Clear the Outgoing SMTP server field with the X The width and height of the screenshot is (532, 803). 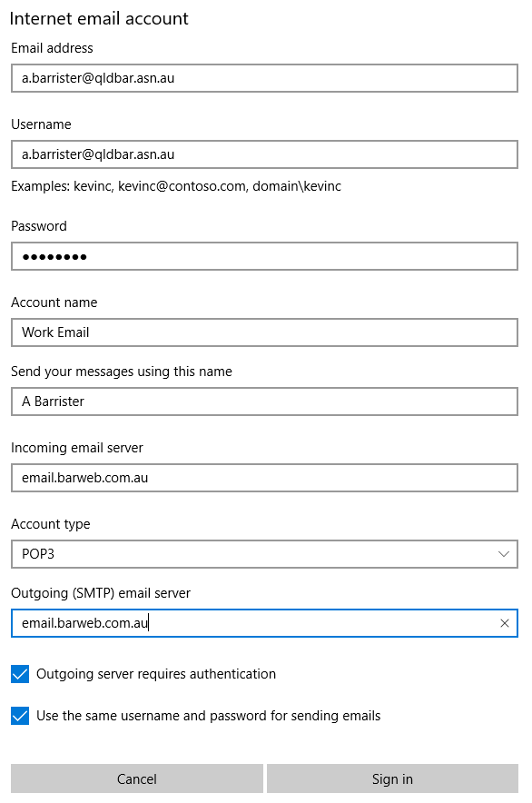pyautogui.click(x=505, y=623)
